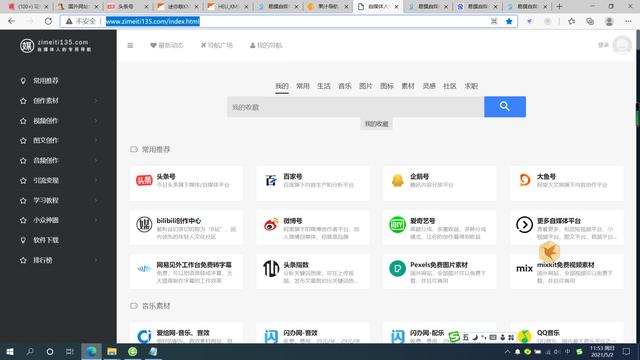
Task: Click the Windows Start button
Action: coord(10,351)
